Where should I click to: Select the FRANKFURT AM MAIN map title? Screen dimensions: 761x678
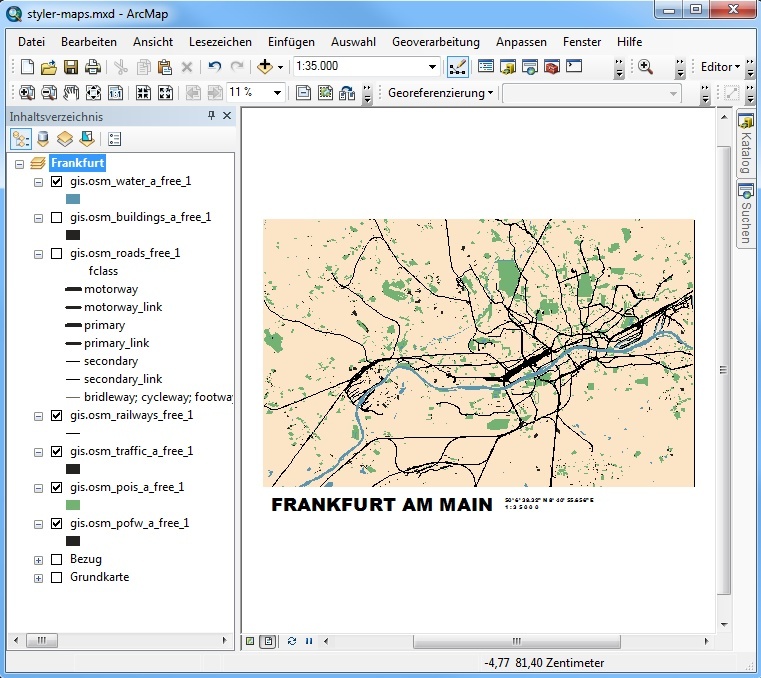(x=382, y=505)
